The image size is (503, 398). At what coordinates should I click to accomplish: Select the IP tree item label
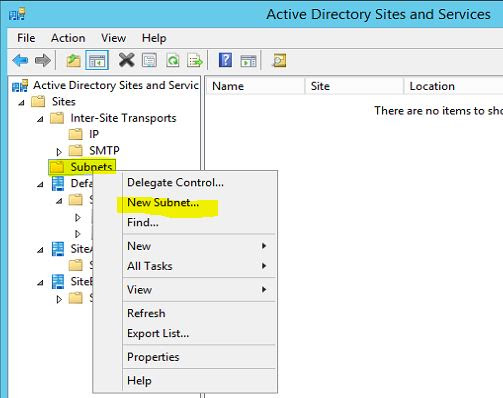[94, 134]
